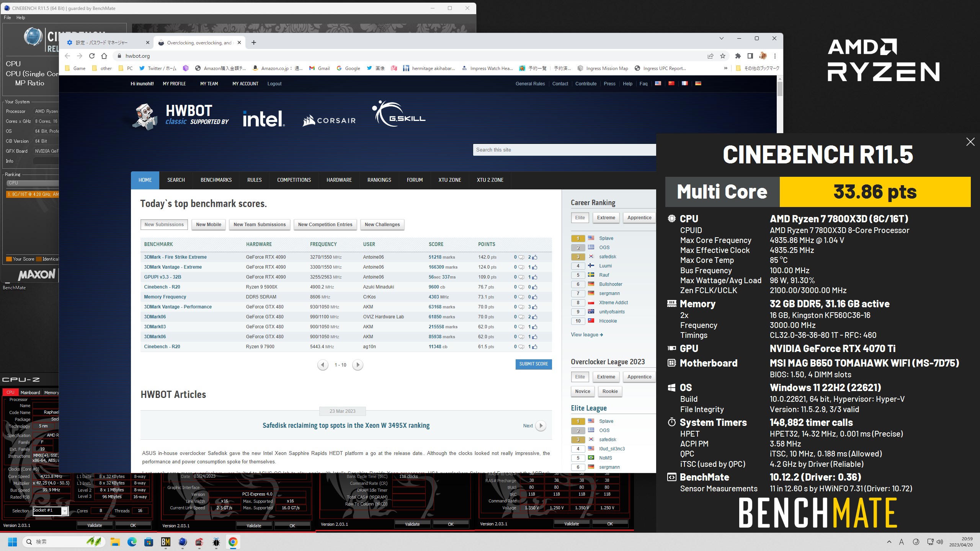Viewport: 980px width, 551px height.
Task: Click Logout link
Action: tap(274, 84)
